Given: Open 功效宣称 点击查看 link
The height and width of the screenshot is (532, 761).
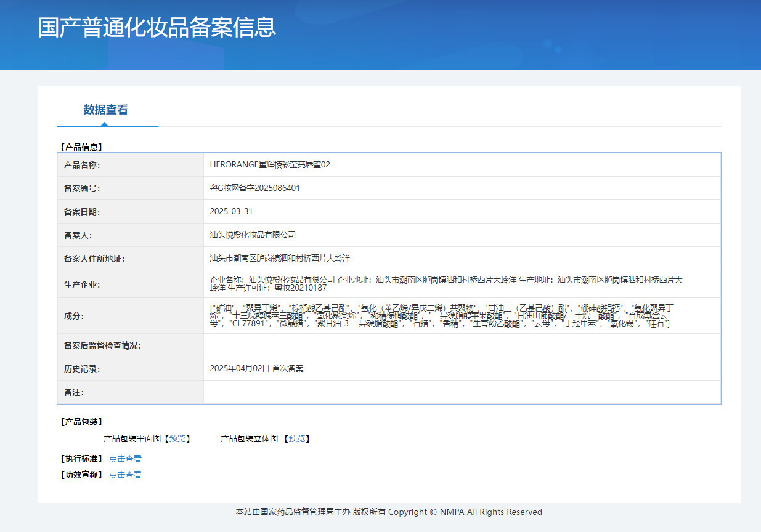Looking at the screenshot, I should [125, 475].
